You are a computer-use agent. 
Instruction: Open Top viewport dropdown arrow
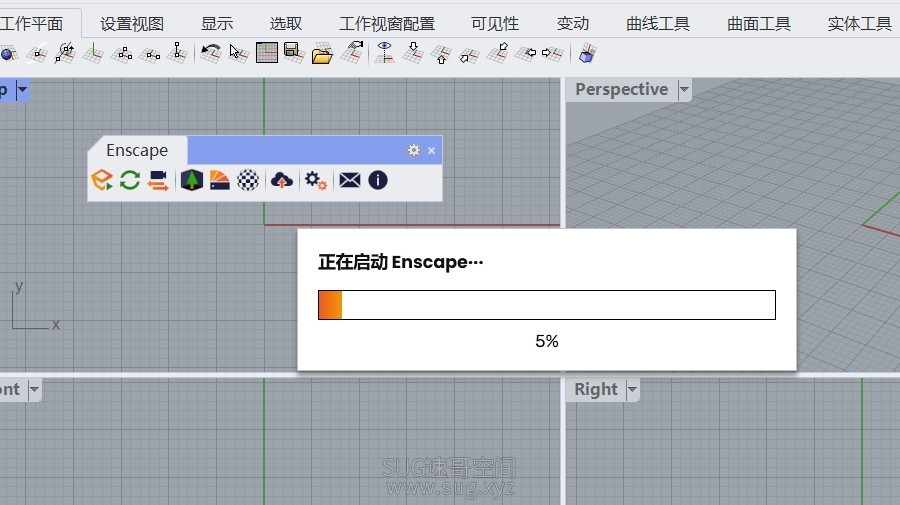22,90
